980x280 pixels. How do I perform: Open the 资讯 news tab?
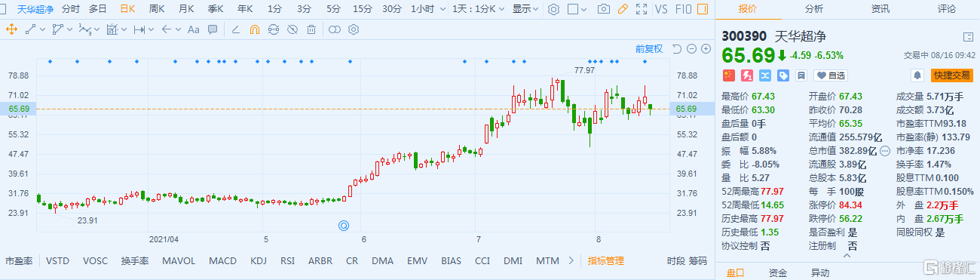click(880, 9)
